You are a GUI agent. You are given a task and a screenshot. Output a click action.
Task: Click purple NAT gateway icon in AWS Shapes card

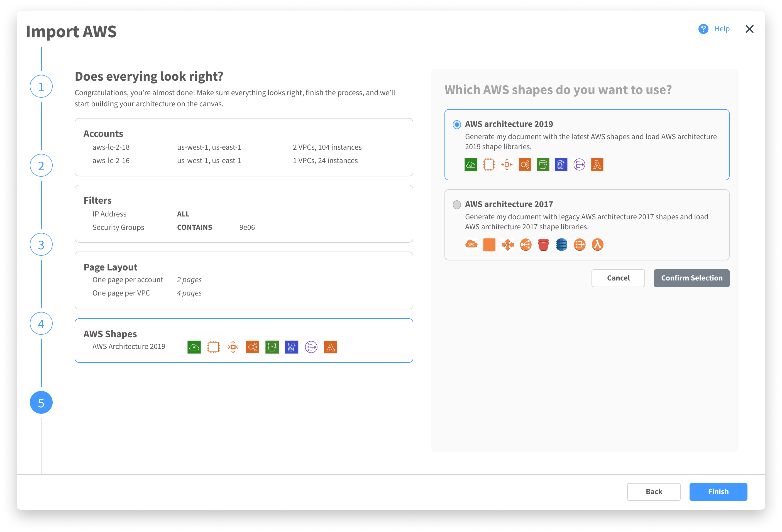(x=311, y=347)
